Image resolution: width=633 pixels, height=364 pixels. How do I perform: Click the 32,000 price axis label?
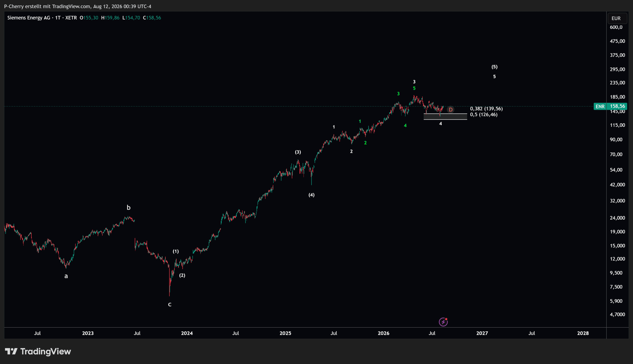pyautogui.click(x=617, y=201)
